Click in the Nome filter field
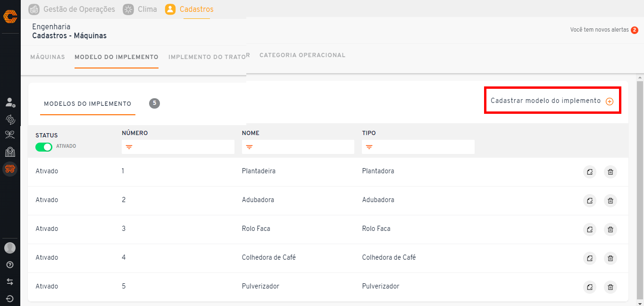 (x=298, y=147)
